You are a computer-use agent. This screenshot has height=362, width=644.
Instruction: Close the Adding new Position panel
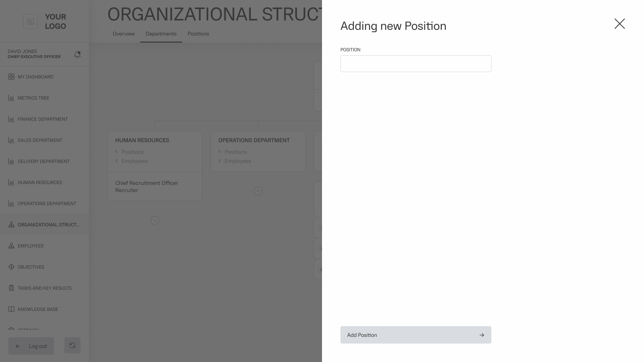point(620,24)
